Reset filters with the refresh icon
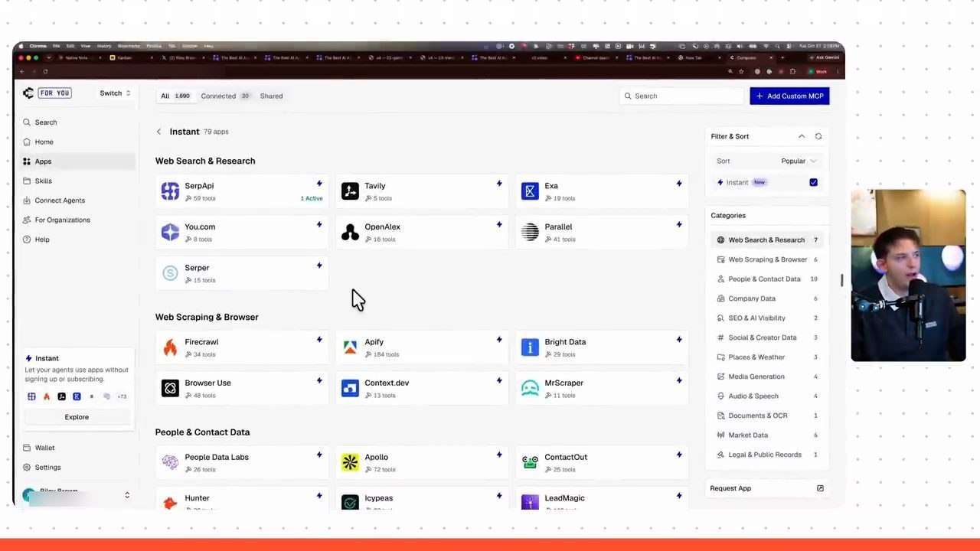The height and width of the screenshot is (551, 980). tap(818, 136)
